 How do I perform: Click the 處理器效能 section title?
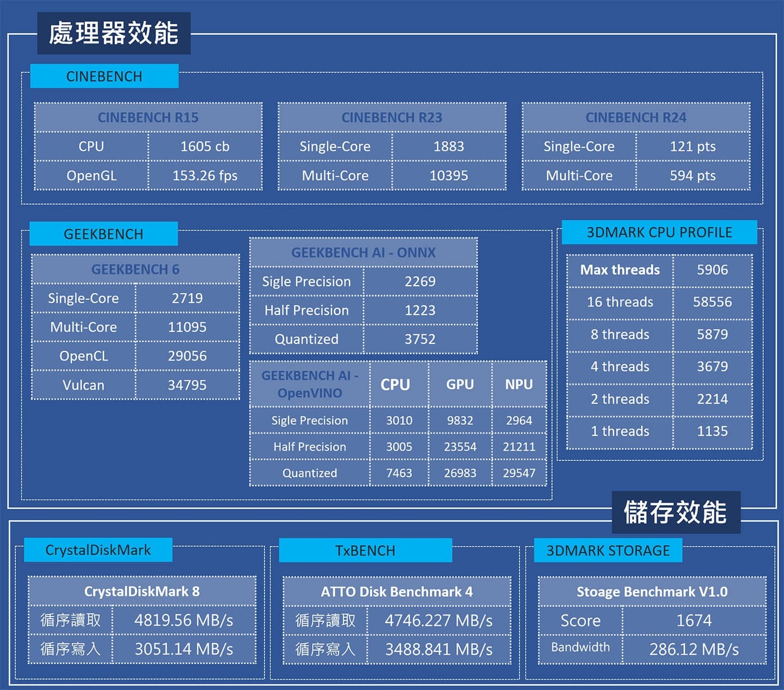point(114,33)
